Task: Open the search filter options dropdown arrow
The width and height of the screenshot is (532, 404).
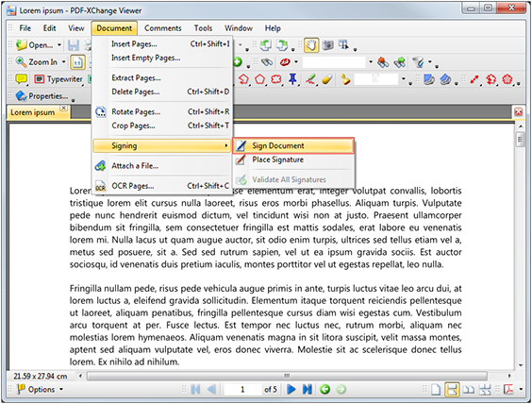Action: (430, 61)
